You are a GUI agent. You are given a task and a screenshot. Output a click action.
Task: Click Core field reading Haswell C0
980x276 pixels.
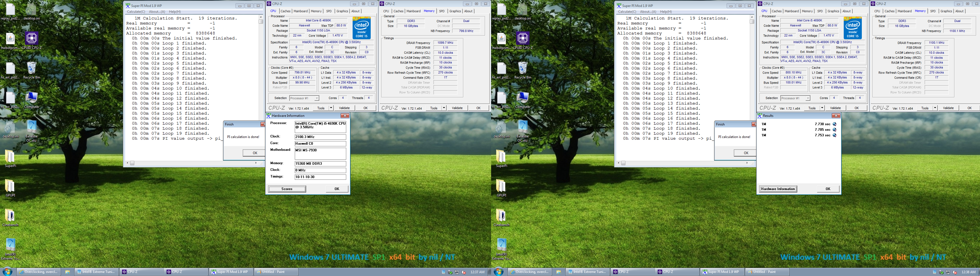coord(320,144)
